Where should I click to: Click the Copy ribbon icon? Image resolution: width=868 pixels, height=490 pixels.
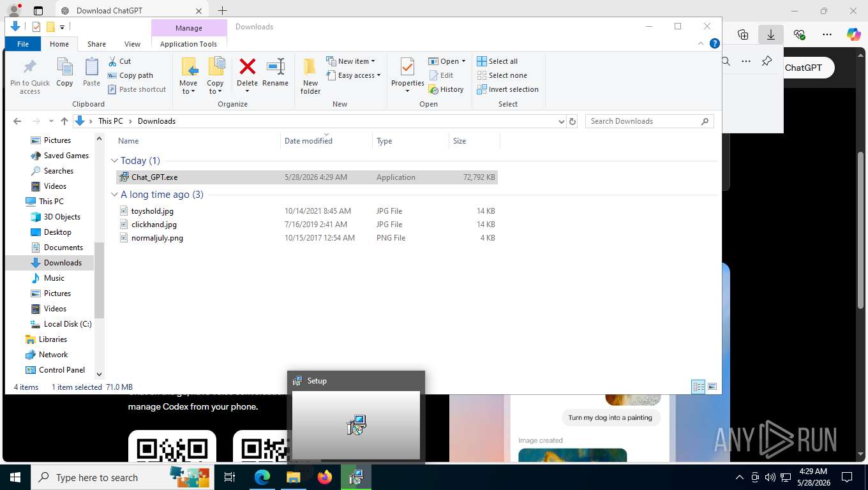tap(64, 72)
